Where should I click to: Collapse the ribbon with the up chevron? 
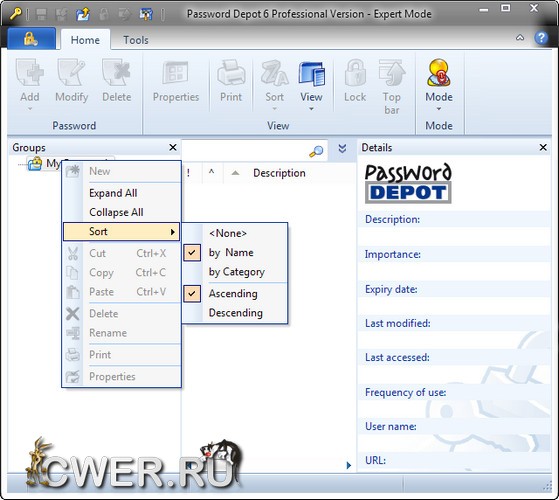(520, 37)
